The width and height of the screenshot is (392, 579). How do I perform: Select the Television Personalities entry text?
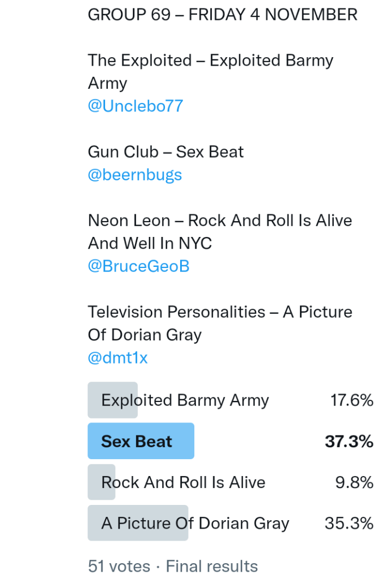(220, 312)
